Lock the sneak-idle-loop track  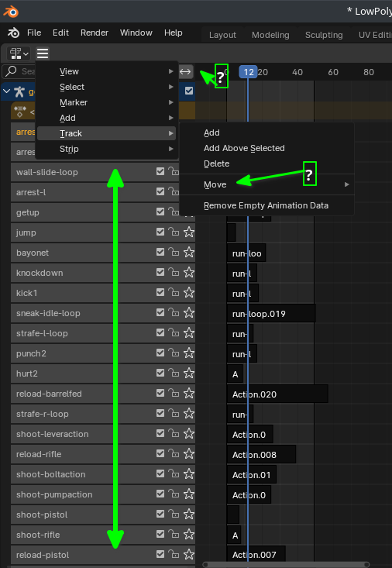coord(174,312)
